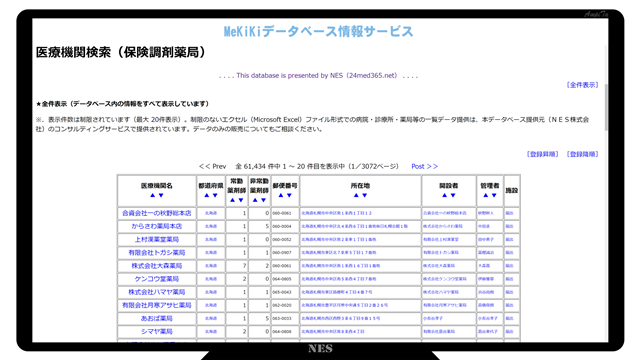Click postal code 064-0808 in シマヤ薬局 row
This screenshot has width=640, height=360.
282,331
